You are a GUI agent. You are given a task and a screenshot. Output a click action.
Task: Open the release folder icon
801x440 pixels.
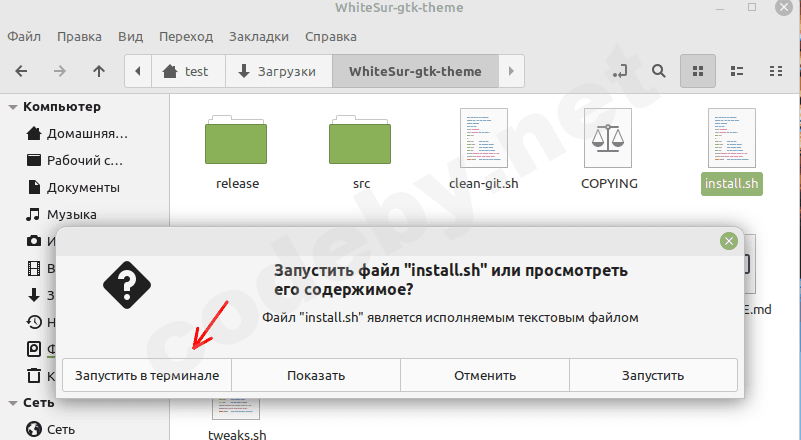(x=236, y=140)
